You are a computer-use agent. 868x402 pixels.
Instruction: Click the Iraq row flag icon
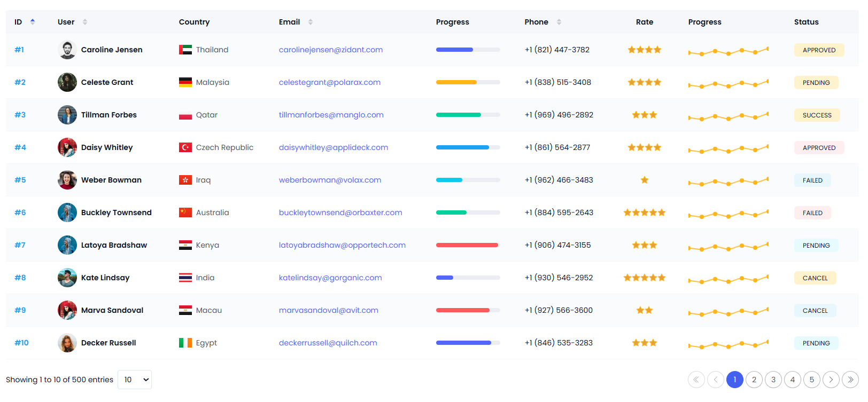pos(185,180)
